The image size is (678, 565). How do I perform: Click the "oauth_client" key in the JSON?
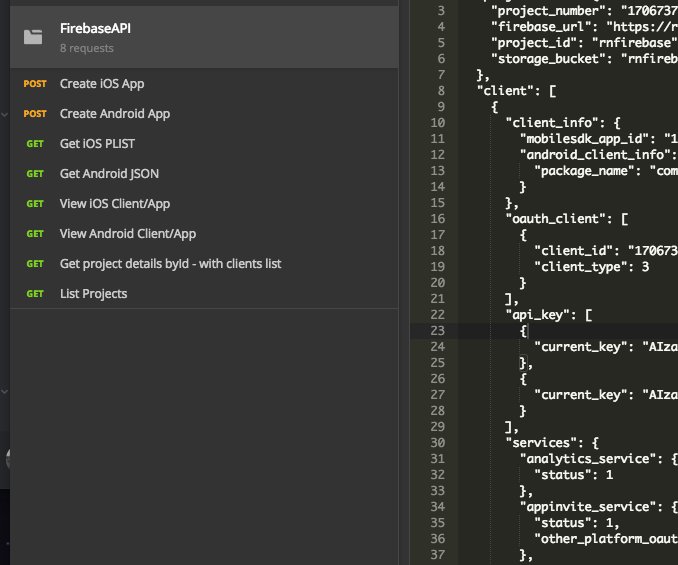tap(556, 219)
